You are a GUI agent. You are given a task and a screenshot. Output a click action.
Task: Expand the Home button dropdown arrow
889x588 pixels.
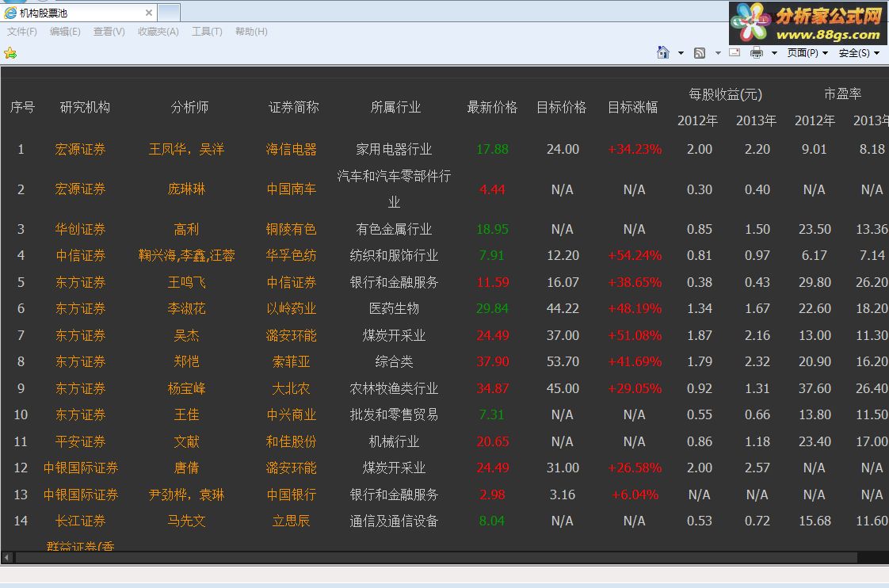(681, 53)
